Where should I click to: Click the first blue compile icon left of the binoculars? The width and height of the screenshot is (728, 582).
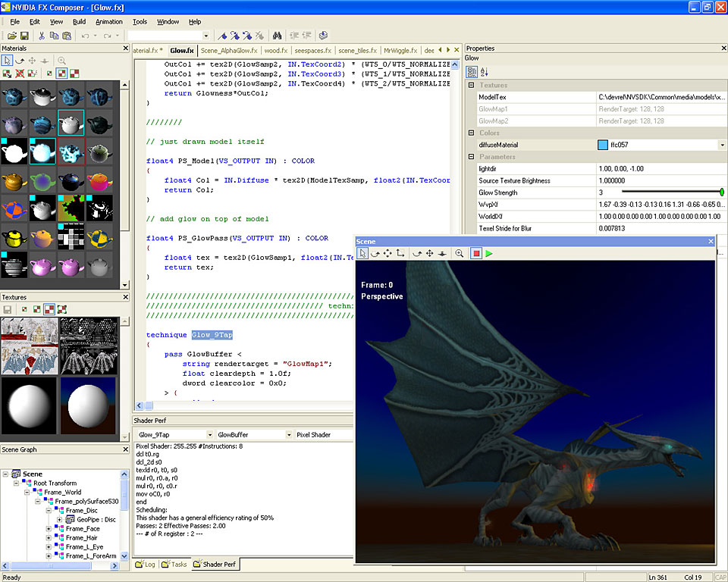(222, 36)
